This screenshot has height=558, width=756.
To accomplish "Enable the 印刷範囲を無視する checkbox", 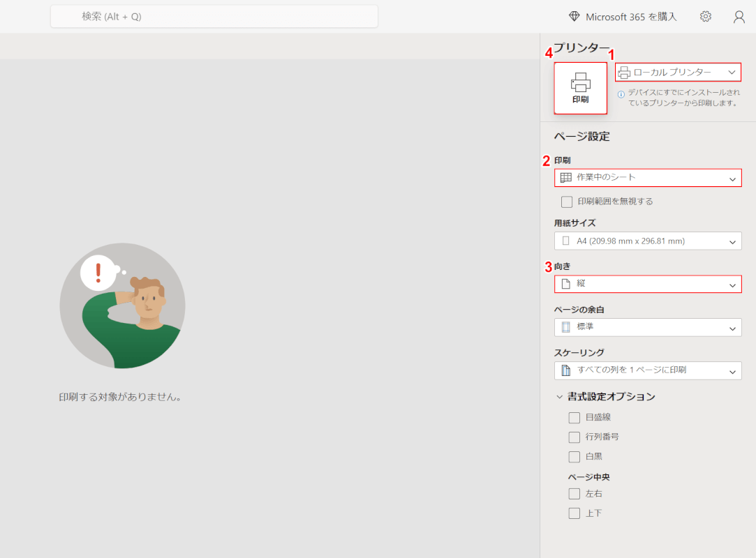I will coord(567,202).
